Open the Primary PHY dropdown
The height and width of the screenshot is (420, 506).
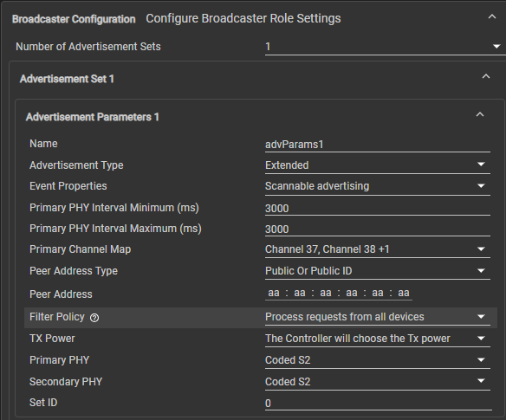(x=378, y=360)
